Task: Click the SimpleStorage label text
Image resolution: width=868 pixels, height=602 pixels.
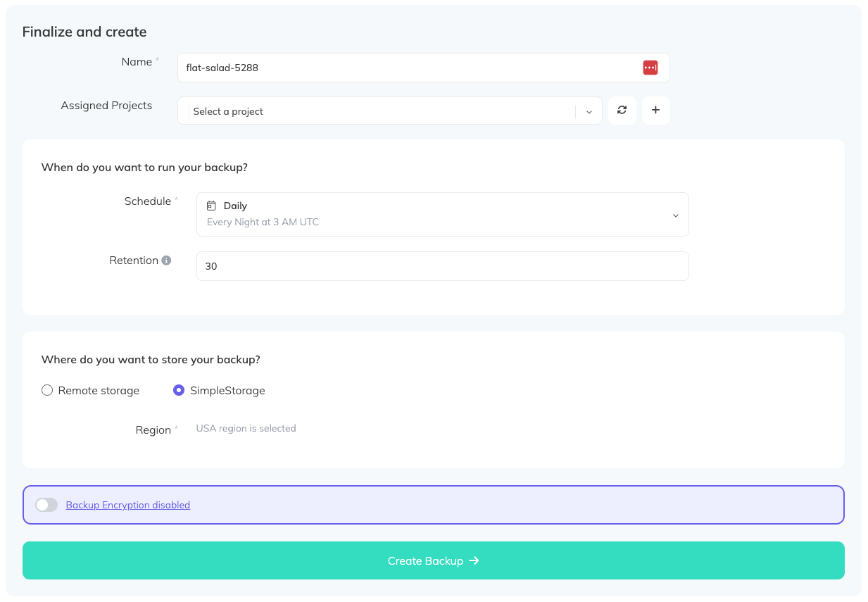Action: click(227, 391)
